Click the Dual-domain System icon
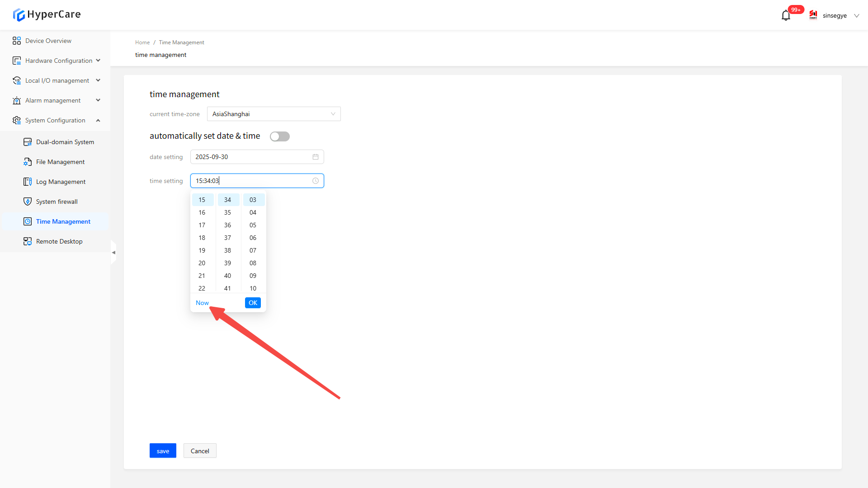The height and width of the screenshot is (488, 868). click(28, 142)
